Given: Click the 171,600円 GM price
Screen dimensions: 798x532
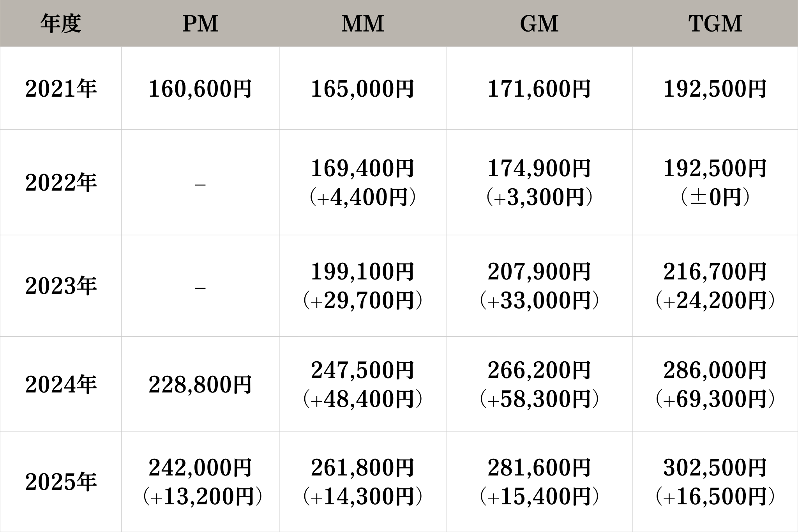Looking at the screenshot, I should pyautogui.click(x=539, y=89).
